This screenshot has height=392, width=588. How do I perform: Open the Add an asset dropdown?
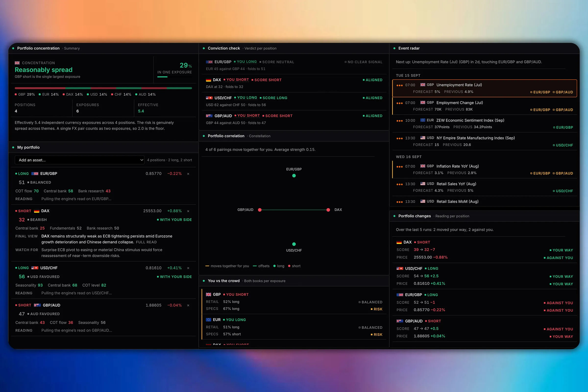click(x=79, y=160)
